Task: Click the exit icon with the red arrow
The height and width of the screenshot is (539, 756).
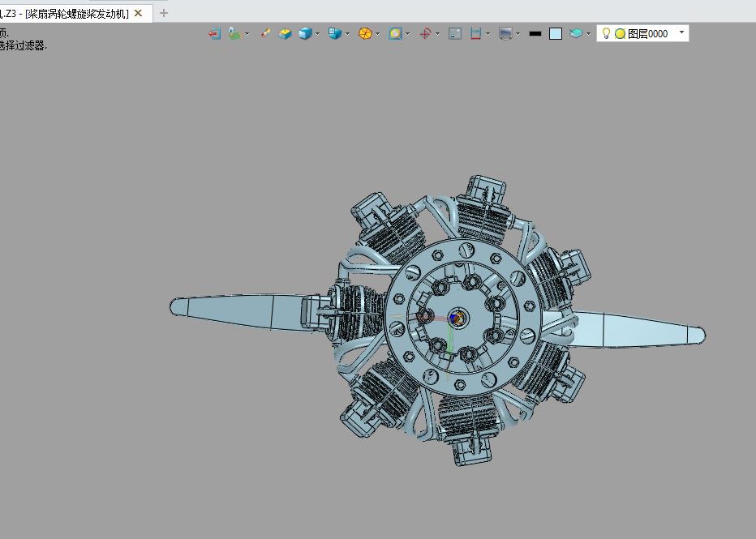Action: click(x=215, y=33)
